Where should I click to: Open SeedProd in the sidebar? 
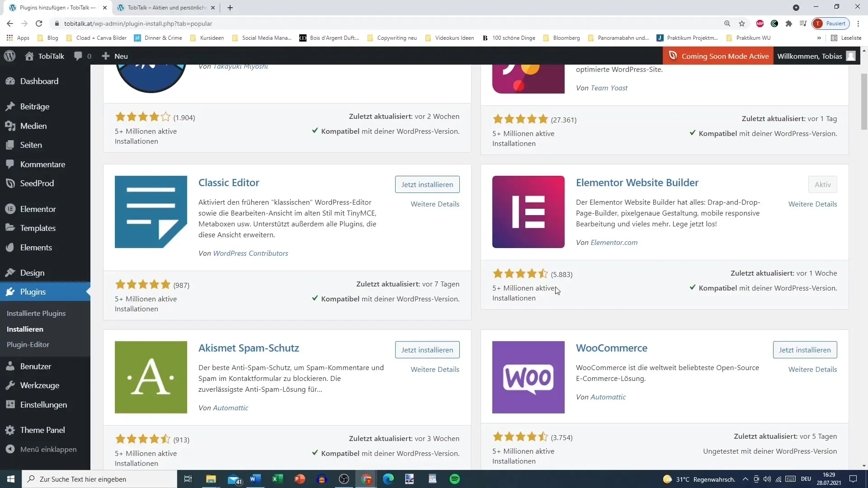pyautogui.click(x=37, y=183)
